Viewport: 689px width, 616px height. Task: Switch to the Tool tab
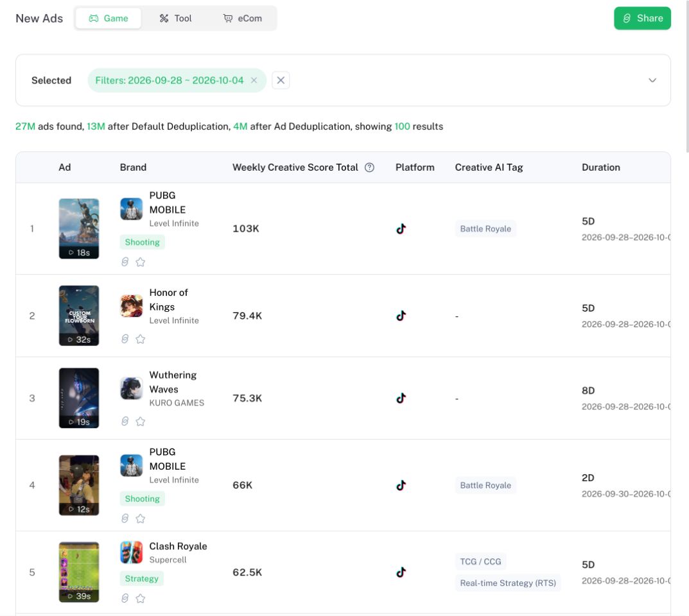pyautogui.click(x=175, y=19)
